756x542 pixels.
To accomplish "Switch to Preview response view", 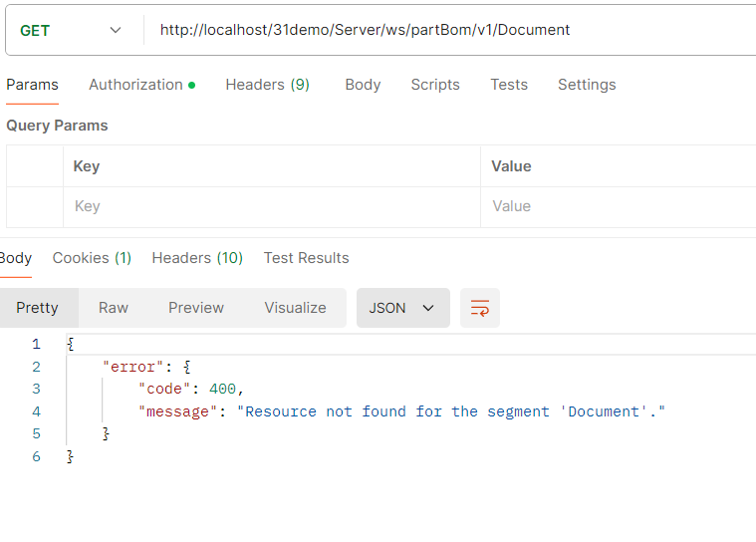I will click(196, 308).
